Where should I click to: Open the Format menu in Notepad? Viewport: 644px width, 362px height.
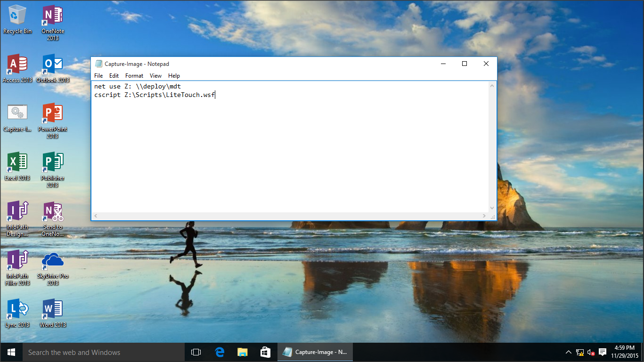[x=134, y=76]
